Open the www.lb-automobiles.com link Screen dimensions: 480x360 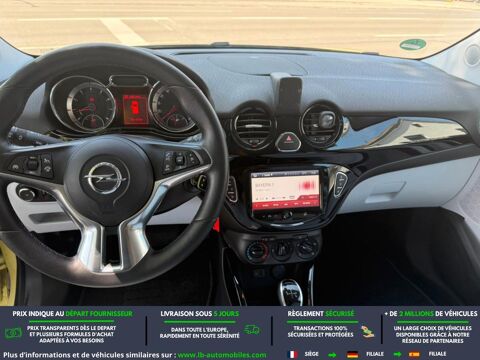click(222, 355)
